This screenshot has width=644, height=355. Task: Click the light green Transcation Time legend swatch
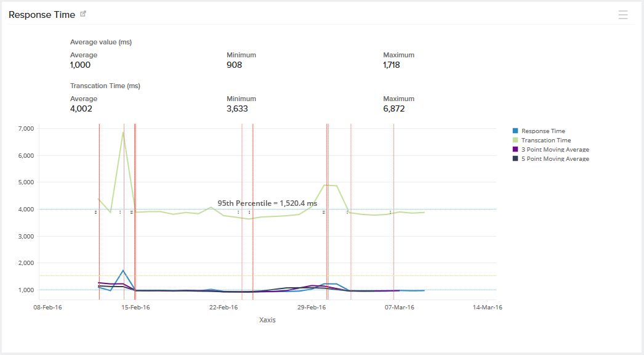click(x=515, y=140)
